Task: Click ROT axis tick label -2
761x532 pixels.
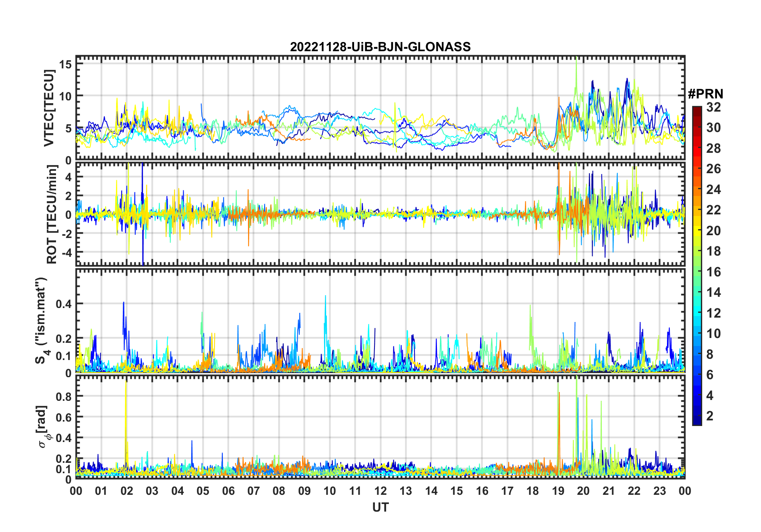Action: click(66, 234)
